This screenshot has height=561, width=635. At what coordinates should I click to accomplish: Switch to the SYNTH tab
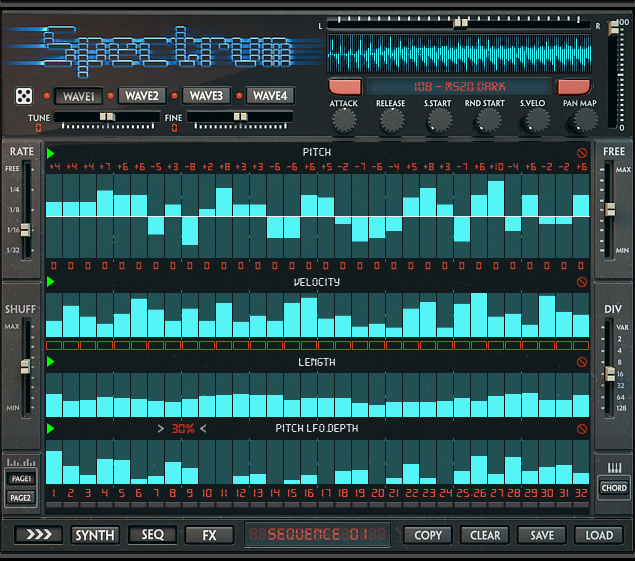click(95, 535)
